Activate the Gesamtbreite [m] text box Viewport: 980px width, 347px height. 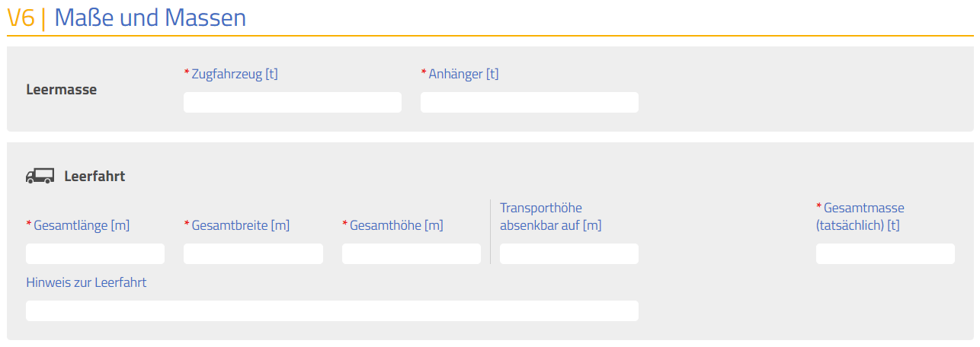click(x=253, y=254)
